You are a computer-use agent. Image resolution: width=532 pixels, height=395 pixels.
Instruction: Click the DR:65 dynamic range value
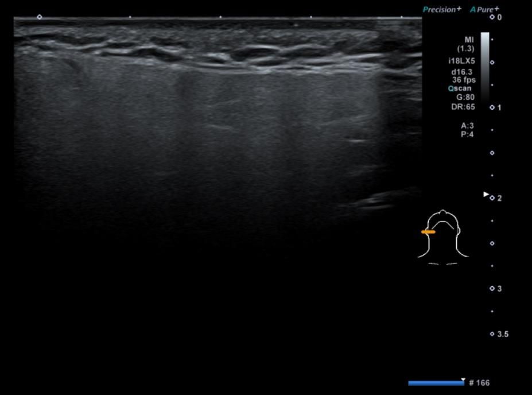(x=463, y=106)
